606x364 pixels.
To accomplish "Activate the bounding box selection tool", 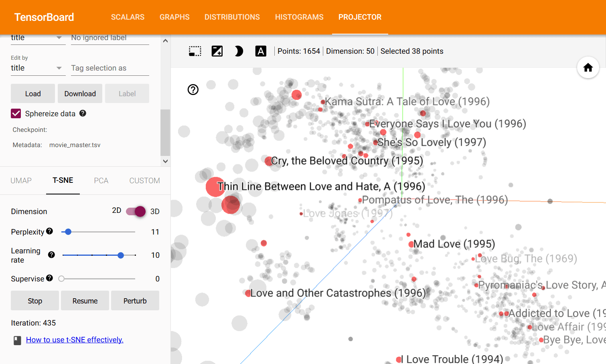I will pos(195,51).
